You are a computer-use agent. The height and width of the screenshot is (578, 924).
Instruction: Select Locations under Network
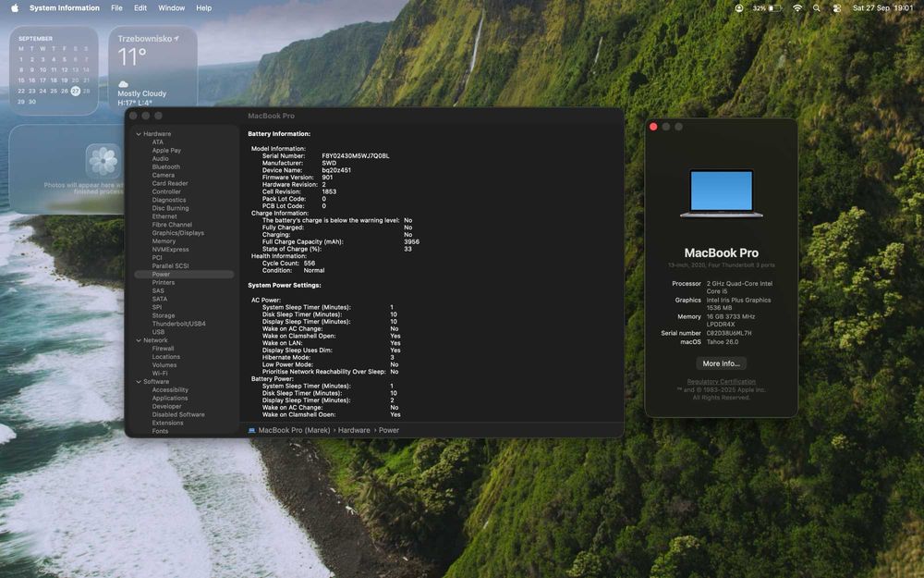coord(166,357)
